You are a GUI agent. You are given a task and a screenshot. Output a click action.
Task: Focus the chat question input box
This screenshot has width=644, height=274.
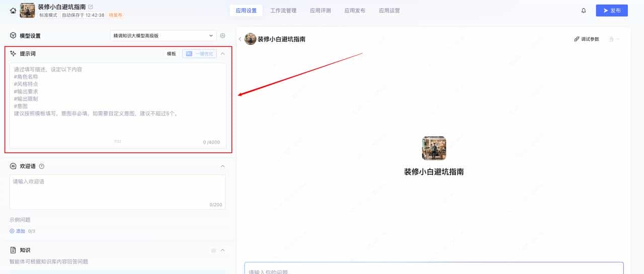pos(434,268)
